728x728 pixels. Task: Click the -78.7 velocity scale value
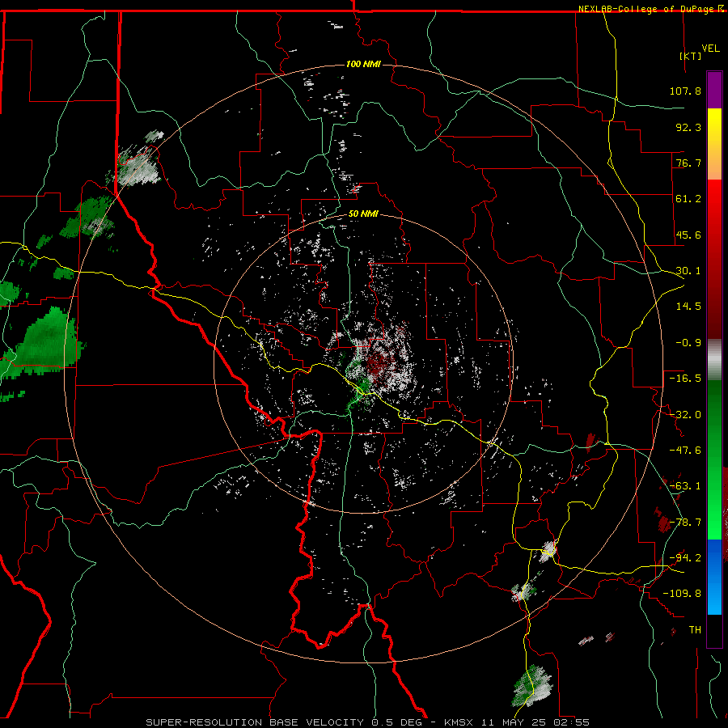pos(685,523)
